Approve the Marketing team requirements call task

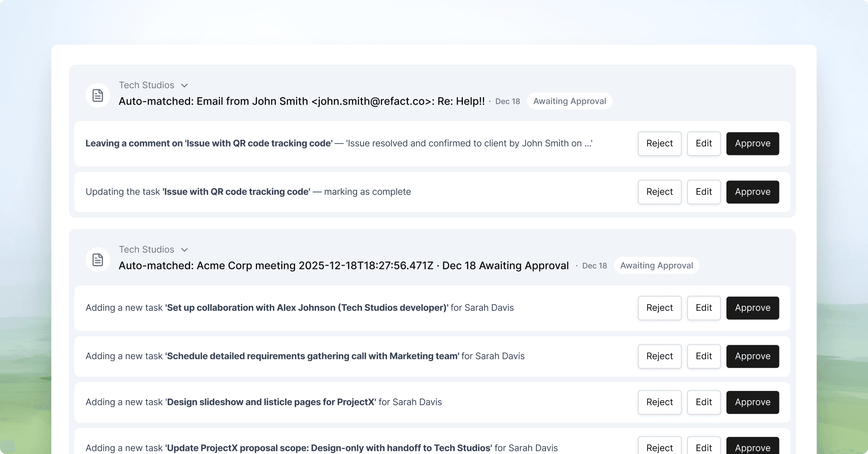tap(752, 356)
